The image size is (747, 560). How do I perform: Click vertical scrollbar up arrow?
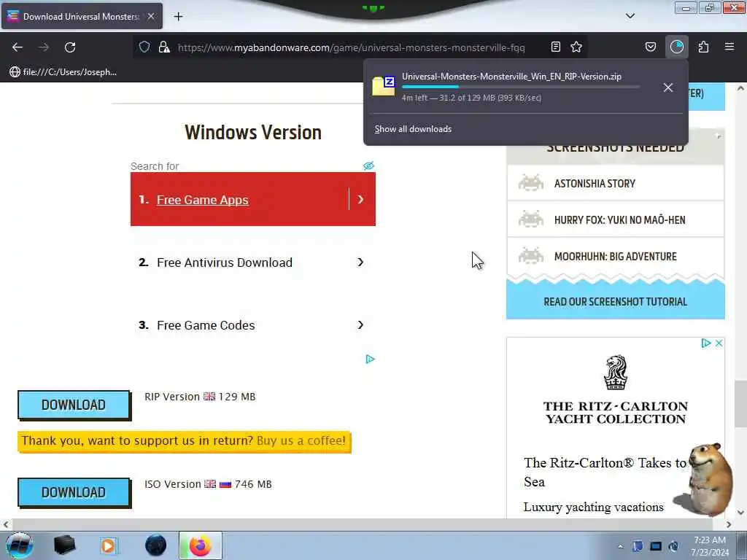pyautogui.click(x=740, y=88)
